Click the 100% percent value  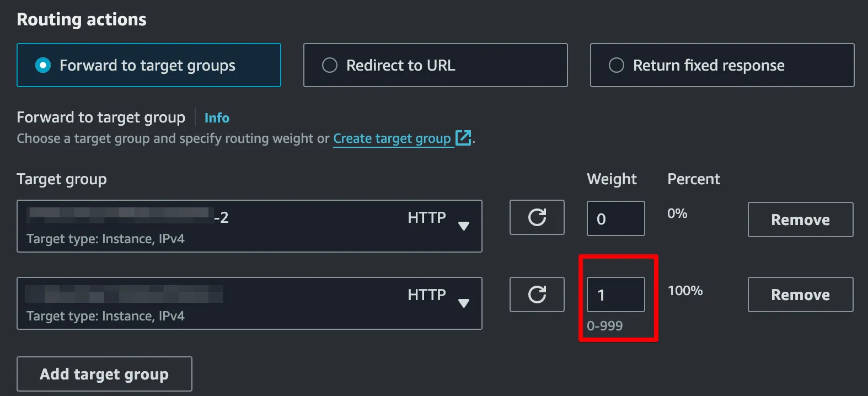(685, 291)
